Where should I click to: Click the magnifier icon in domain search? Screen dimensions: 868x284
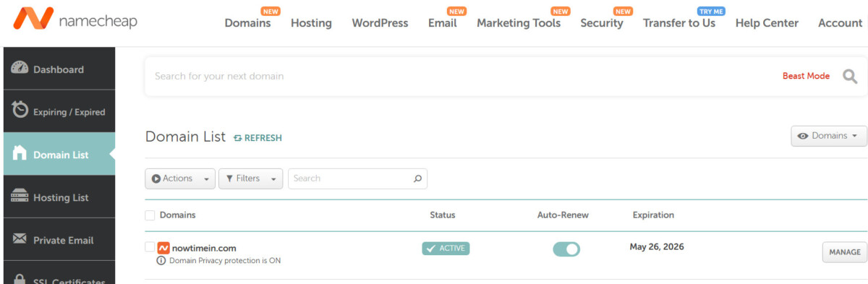[x=850, y=76]
